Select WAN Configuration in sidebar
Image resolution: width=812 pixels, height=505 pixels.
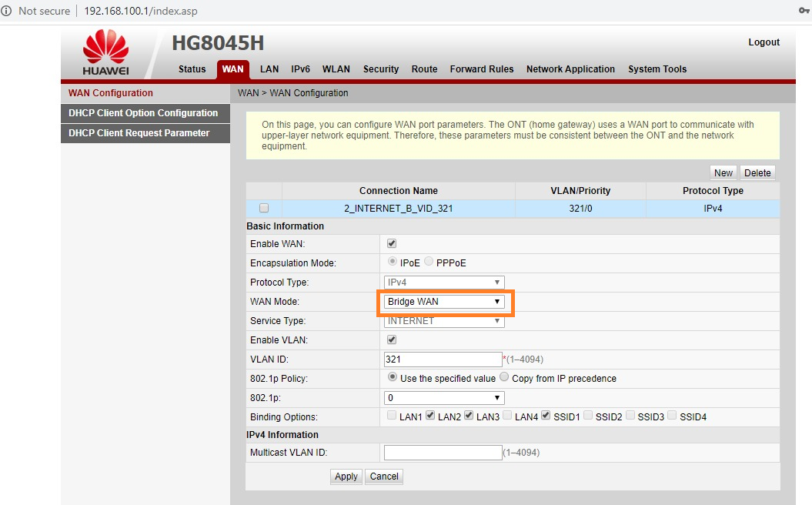coord(145,93)
